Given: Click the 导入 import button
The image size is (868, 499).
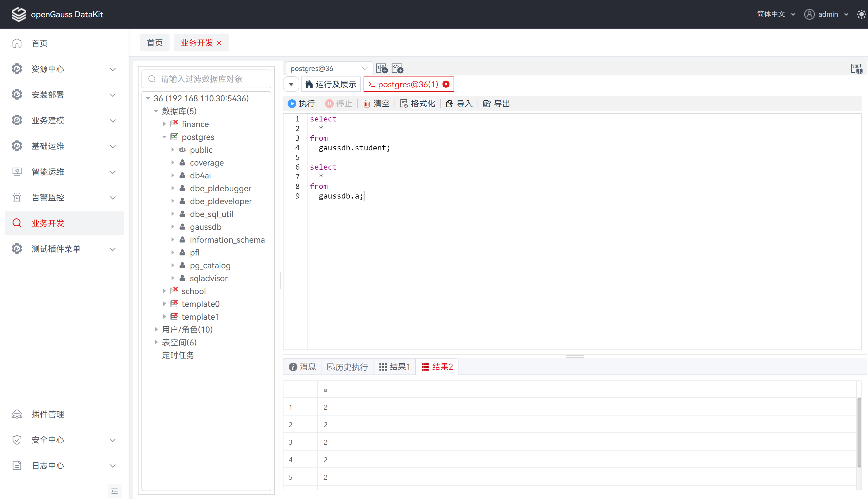Looking at the screenshot, I should [459, 103].
